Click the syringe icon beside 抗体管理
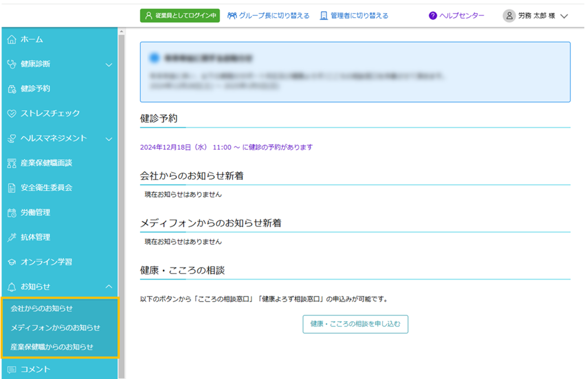The width and height of the screenshot is (588, 379). tap(12, 237)
